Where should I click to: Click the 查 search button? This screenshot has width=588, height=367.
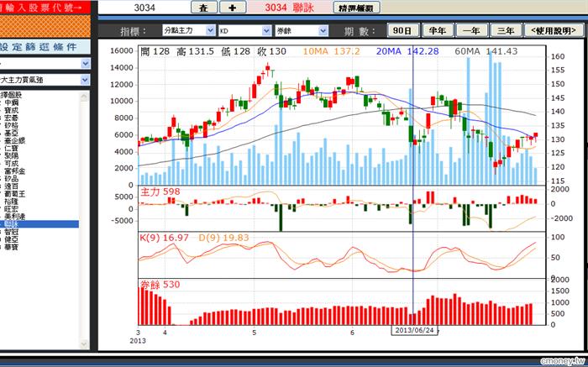click(x=204, y=8)
